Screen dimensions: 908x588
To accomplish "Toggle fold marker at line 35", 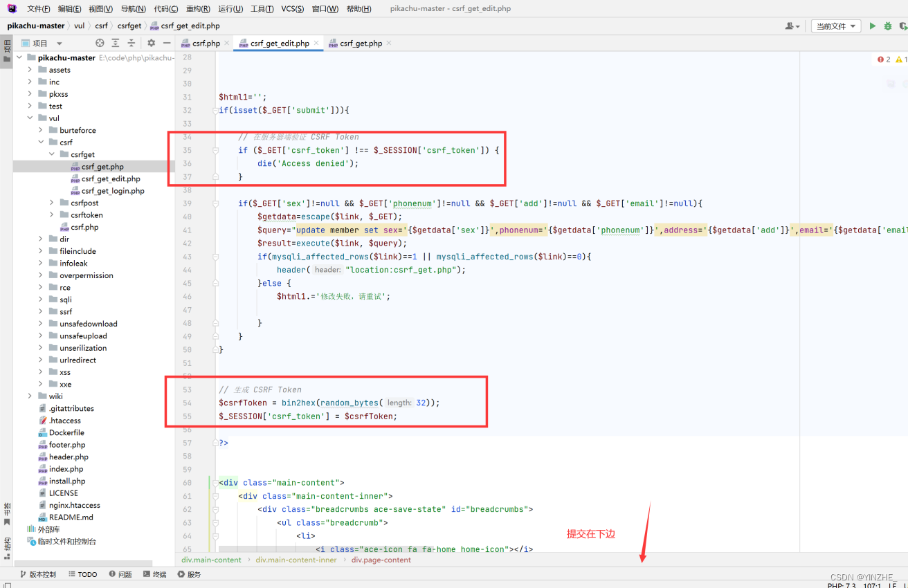I will 216,150.
